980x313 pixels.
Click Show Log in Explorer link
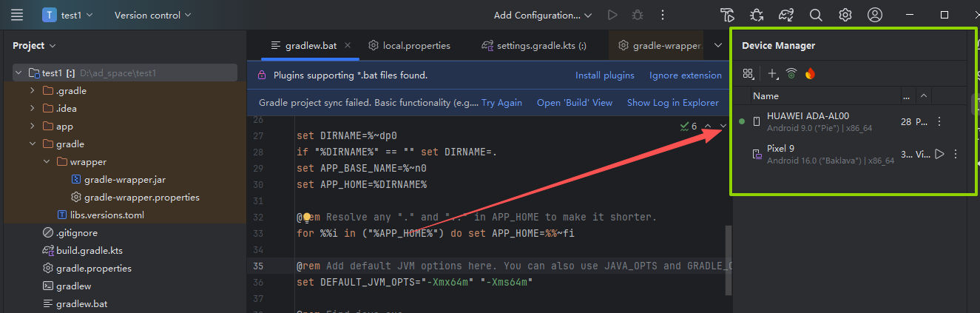coord(673,103)
